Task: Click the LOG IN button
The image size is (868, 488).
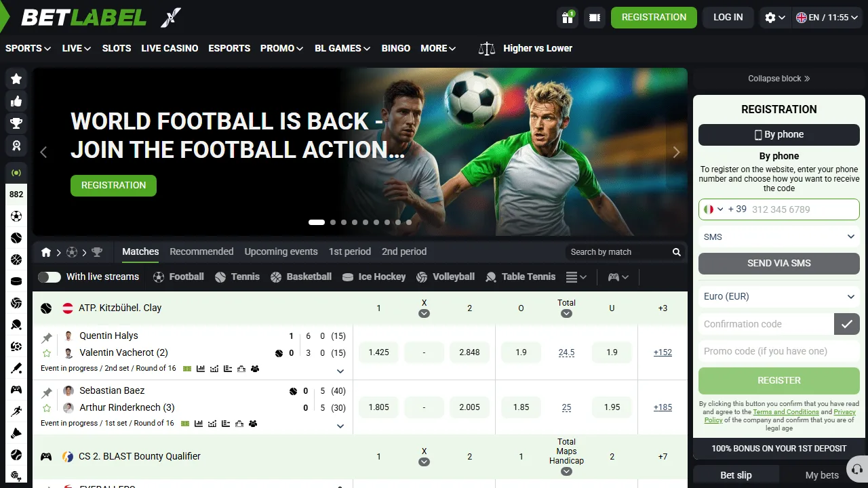Action: (728, 18)
